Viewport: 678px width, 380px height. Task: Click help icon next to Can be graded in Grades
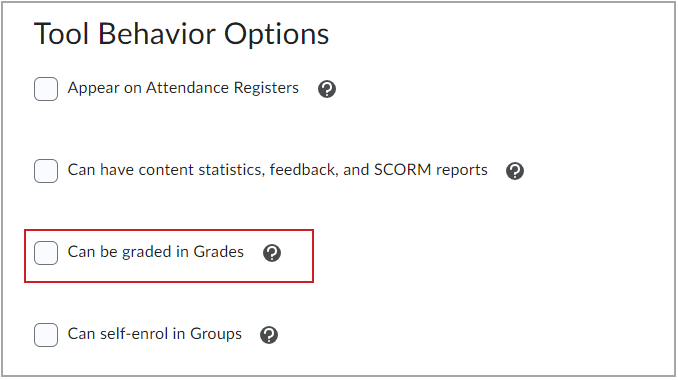click(x=272, y=253)
